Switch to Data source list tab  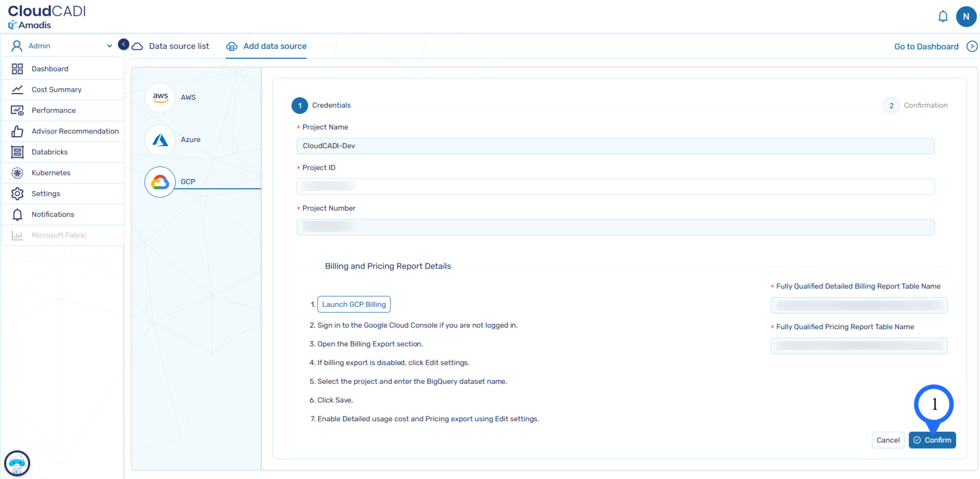tap(179, 46)
